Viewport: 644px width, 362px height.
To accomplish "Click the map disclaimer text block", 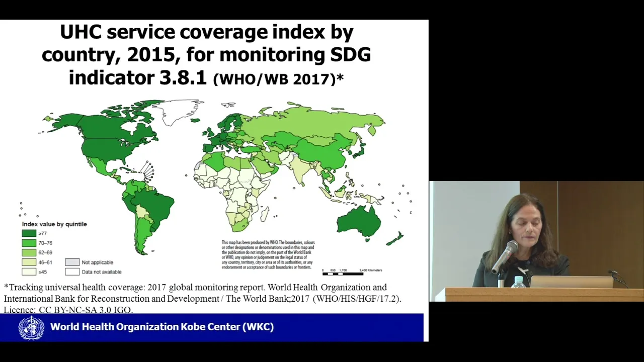I will click(x=268, y=255).
